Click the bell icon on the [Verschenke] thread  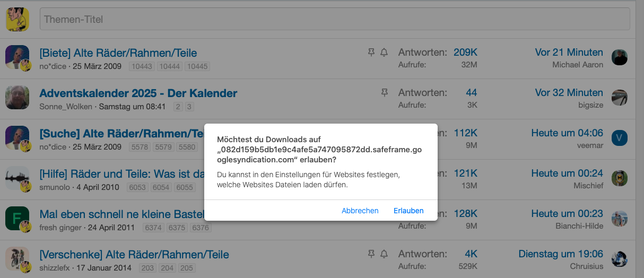pos(384,254)
